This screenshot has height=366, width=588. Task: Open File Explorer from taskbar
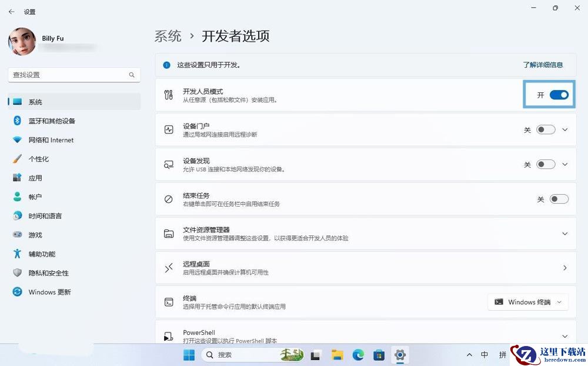click(x=337, y=355)
